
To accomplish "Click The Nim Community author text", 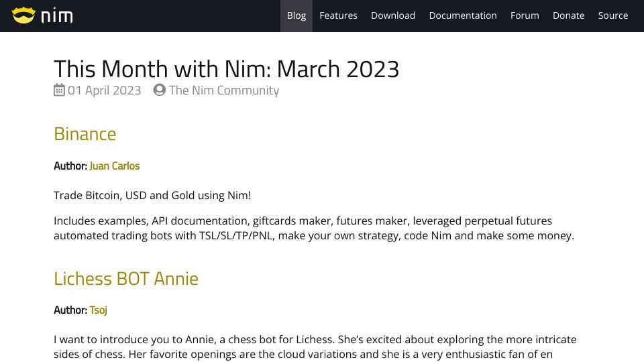I will click(224, 90).
